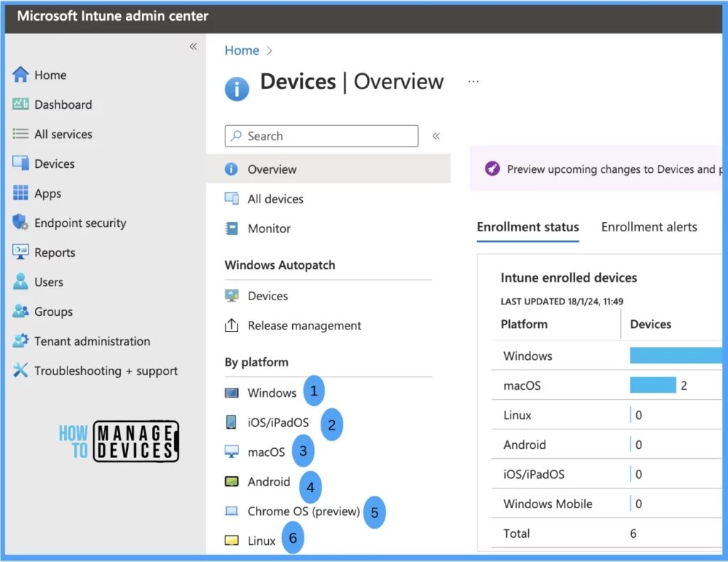Click the Endpoint security shield icon
The image size is (728, 562).
21,222
